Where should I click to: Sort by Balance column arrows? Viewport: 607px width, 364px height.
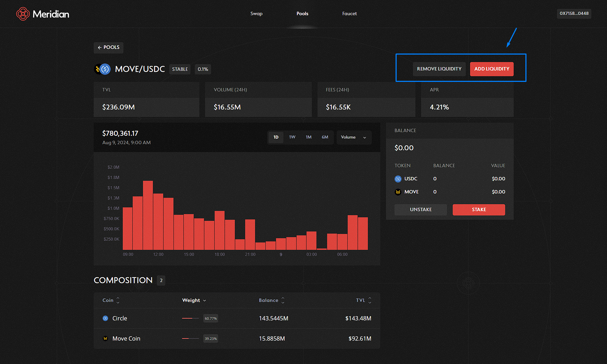click(x=283, y=300)
